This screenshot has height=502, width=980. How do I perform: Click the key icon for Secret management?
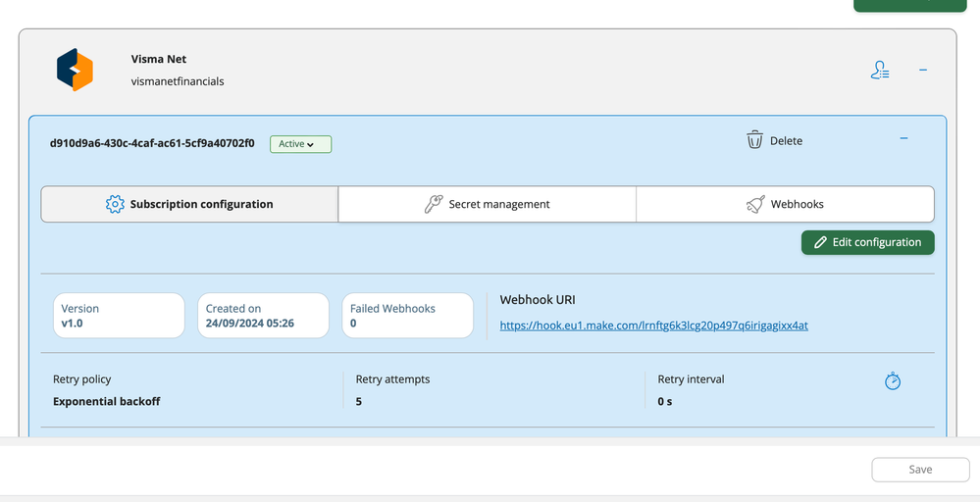pyautogui.click(x=433, y=204)
